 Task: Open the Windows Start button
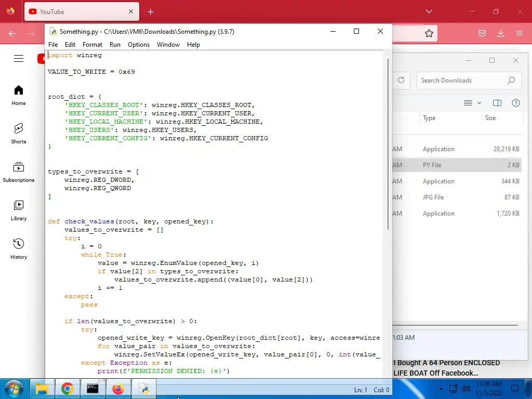14,389
